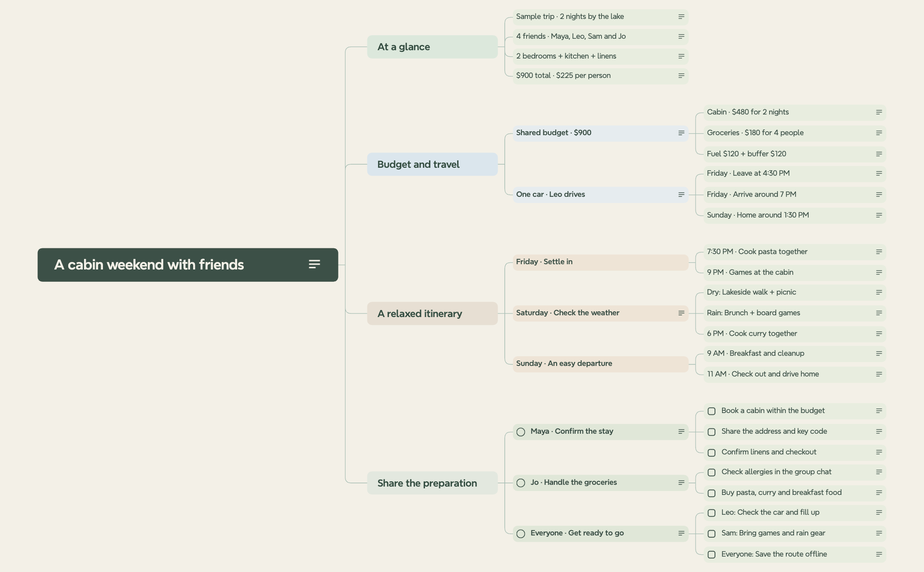Open note icon on Saturday Check the weather
Viewport: 924px width, 572px height.
681,313
